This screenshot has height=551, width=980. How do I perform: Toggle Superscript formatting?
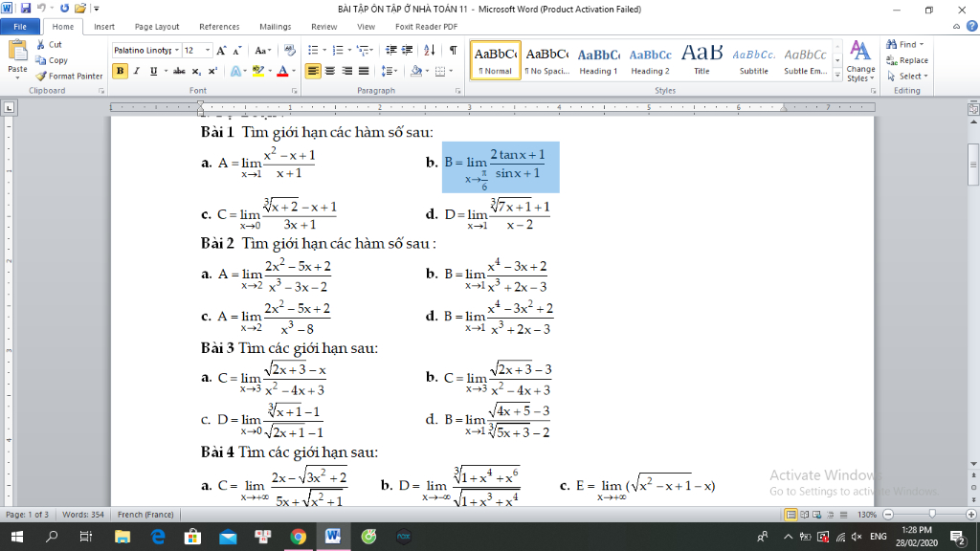coord(212,71)
